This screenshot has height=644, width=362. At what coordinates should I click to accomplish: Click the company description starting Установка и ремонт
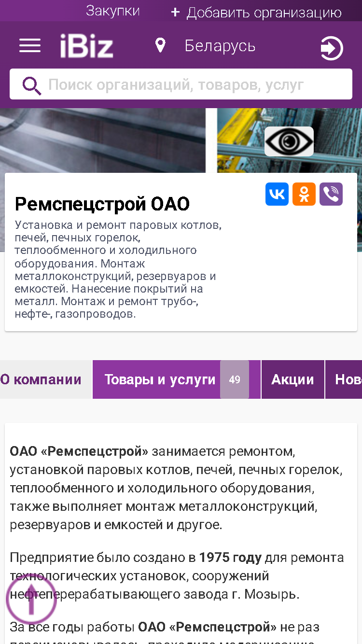click(x=118, y=269)
